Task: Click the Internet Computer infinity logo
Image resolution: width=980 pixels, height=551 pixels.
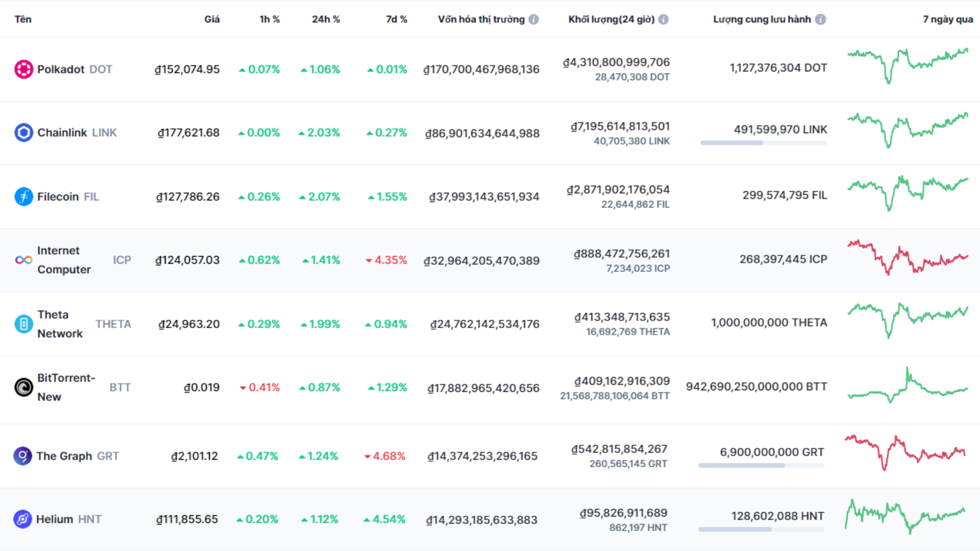Action: (23, 260)
